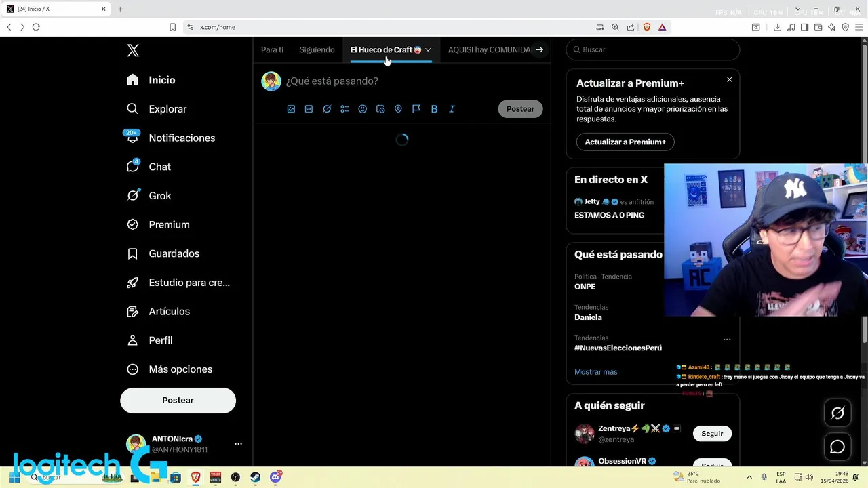Open Brave Shields icon

(646, 27)
